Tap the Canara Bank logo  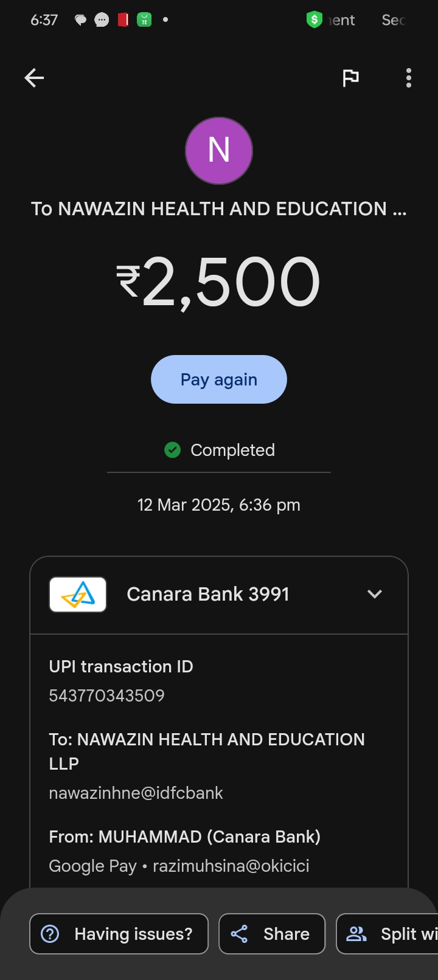tap(78, 595)
